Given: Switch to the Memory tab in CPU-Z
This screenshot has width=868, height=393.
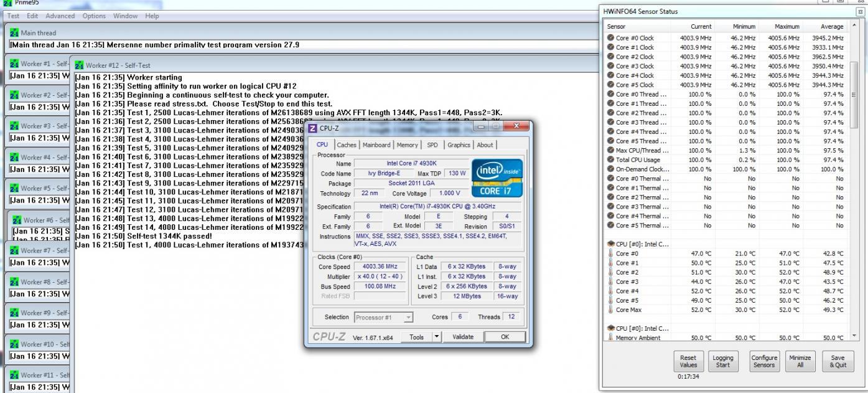Looking at the screenshot, I should [x=408, y=144].
